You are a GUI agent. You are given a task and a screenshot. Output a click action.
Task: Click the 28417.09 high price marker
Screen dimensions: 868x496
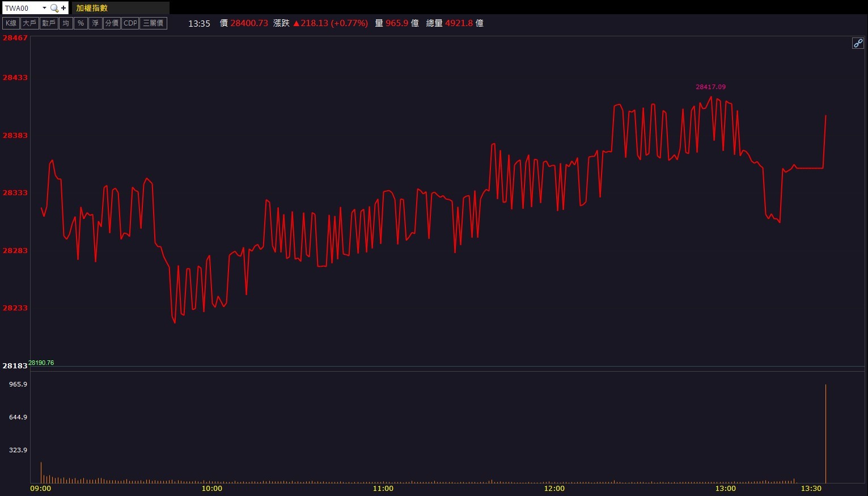coord(710,87)
